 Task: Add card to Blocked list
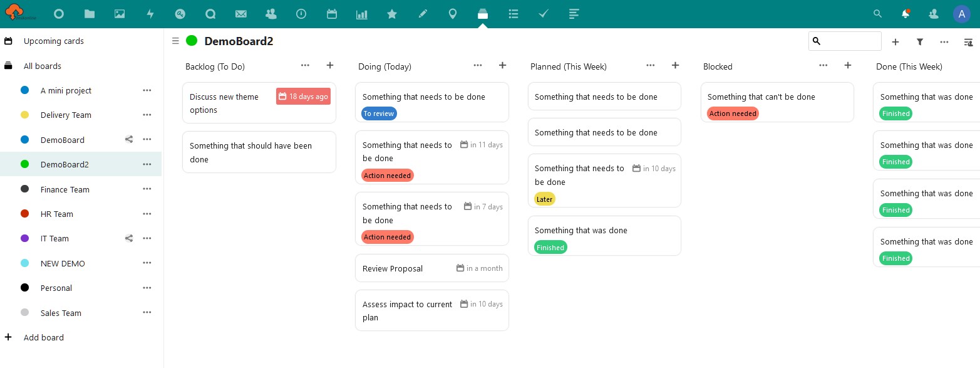click(848, 65)
